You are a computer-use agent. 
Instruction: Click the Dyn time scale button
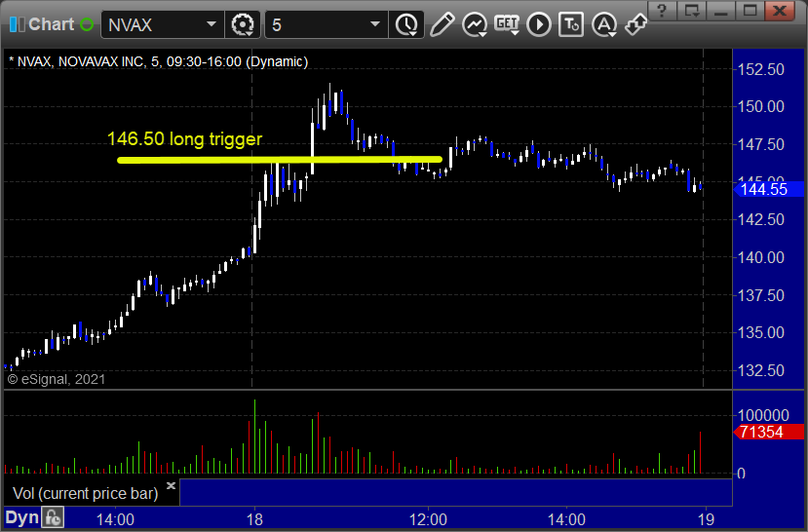[x=21, y=517]
